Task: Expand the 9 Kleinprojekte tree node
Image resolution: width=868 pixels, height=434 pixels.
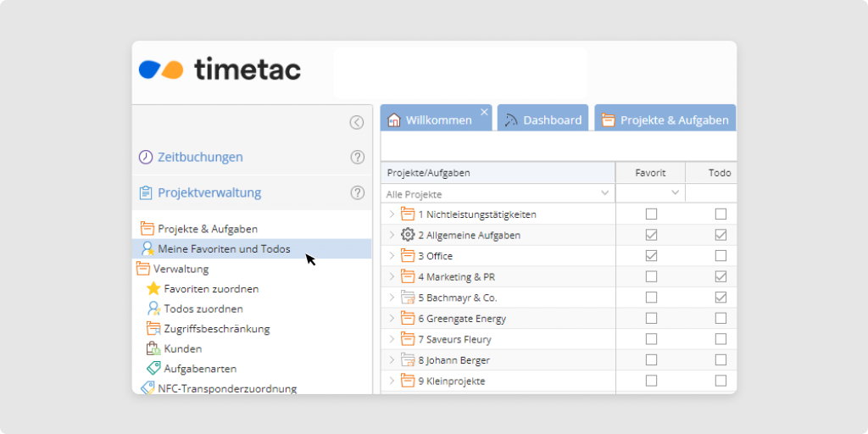Action: coord(392,381)
